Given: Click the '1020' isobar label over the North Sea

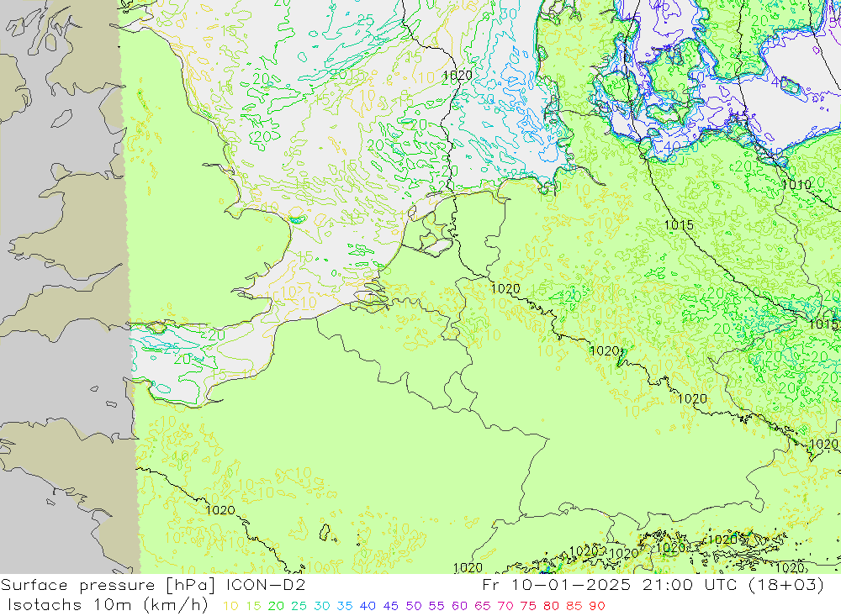Looking at the screenshot, I should 458,76.
